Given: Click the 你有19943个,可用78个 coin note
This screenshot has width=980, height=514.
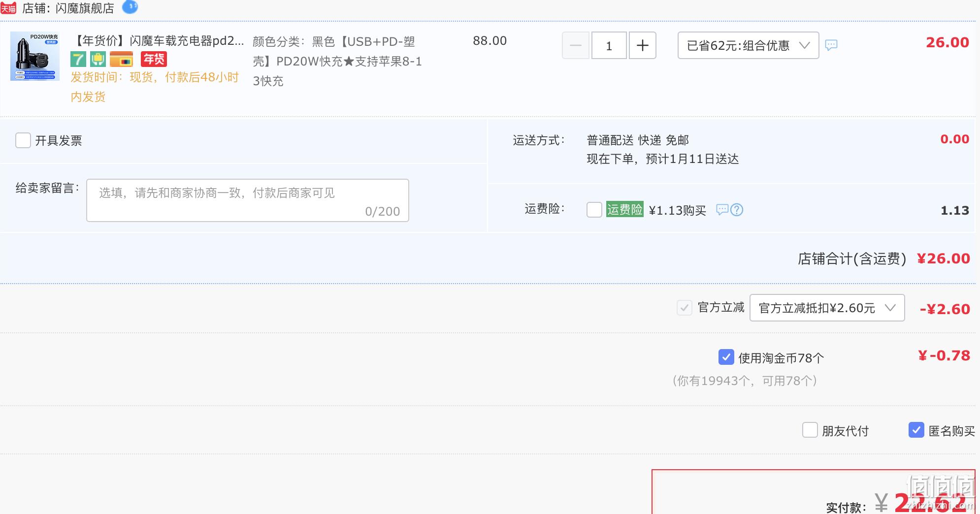Looking at the screenshot, I should [745, 381].
